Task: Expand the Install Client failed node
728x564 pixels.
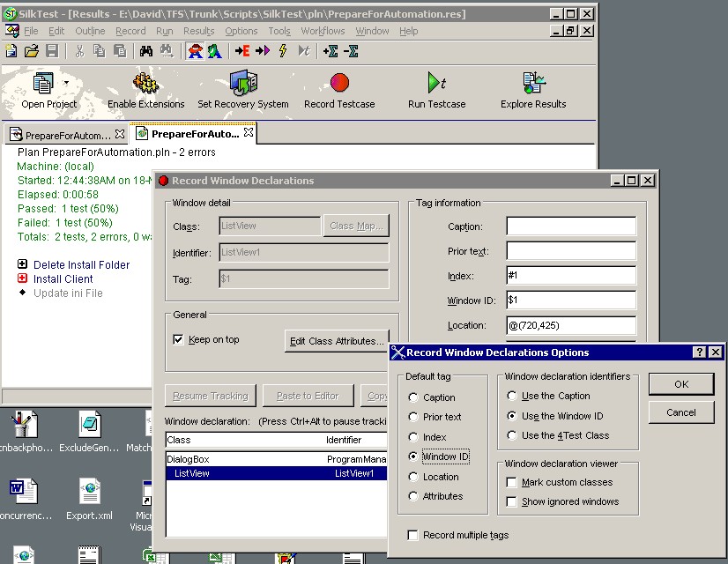Action: coord(22,278)
